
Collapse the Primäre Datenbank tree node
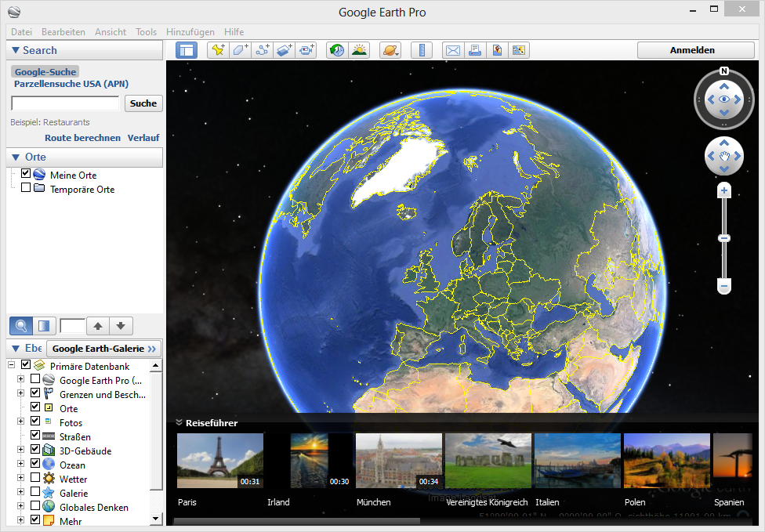[11, 365]
